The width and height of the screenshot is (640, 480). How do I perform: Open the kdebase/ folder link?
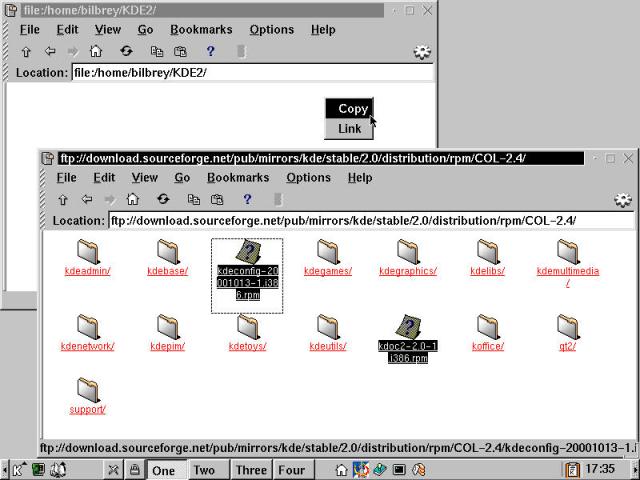coord(167,271)
